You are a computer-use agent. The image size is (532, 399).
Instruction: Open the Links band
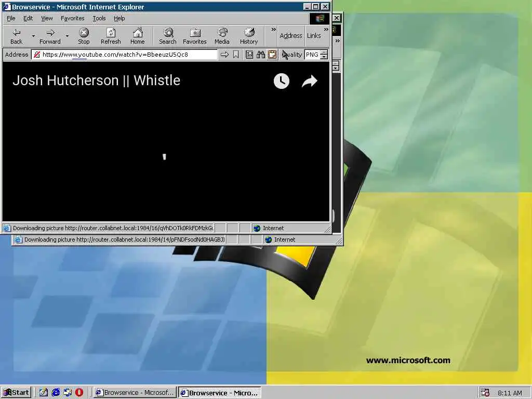click(314, 36)
